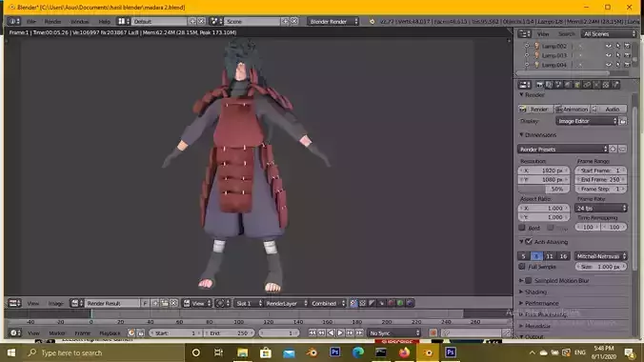The height and width of the screenshot is (362, 644).
Task: Open the Window menu
Action: click(79, 21)
